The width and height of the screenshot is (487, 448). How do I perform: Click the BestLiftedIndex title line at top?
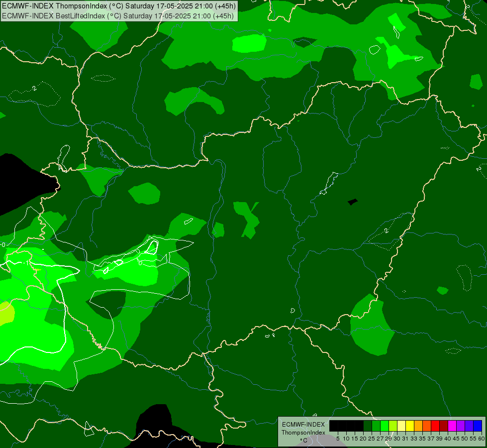pos(118,16)
